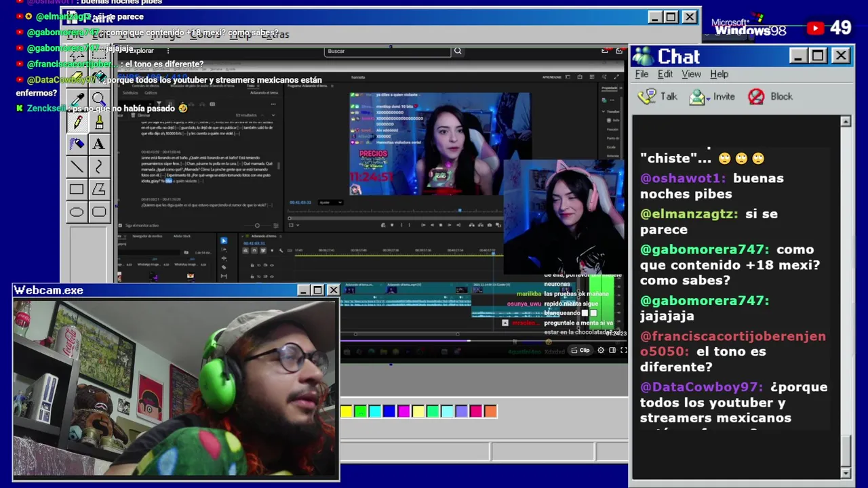Open YouTube player settings gear

(x=601, y=350)
